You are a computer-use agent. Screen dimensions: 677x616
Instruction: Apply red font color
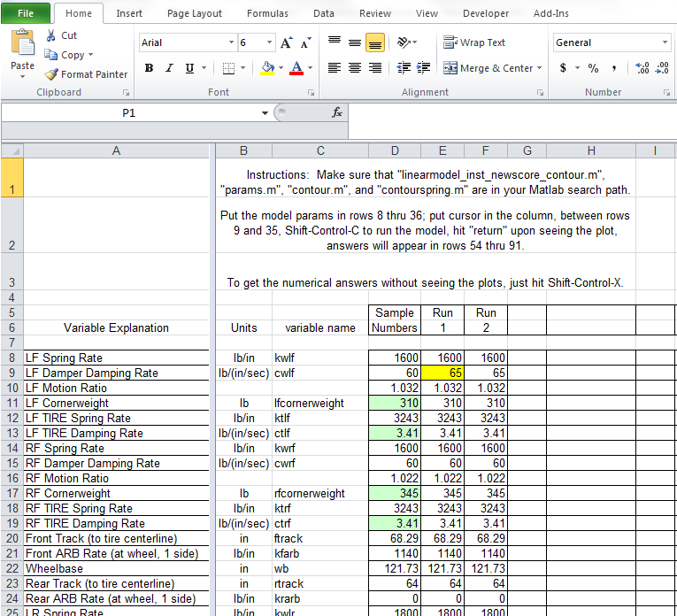point(296,68)
